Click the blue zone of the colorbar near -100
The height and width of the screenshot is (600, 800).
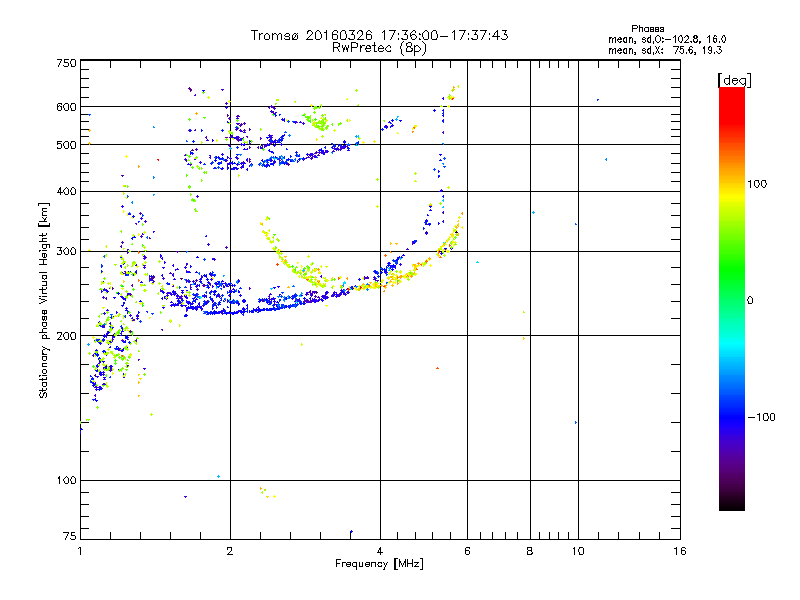732,416
